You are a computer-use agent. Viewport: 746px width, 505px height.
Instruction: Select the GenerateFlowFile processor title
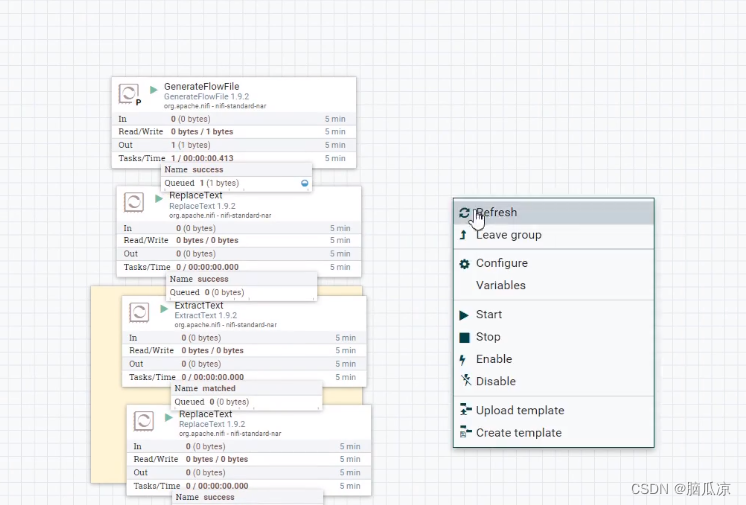202,86
